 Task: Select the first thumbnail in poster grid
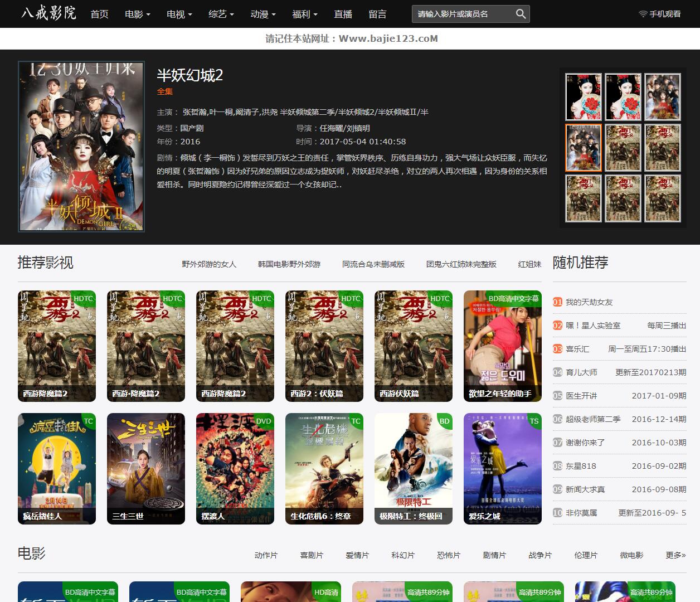coord(584,97)
